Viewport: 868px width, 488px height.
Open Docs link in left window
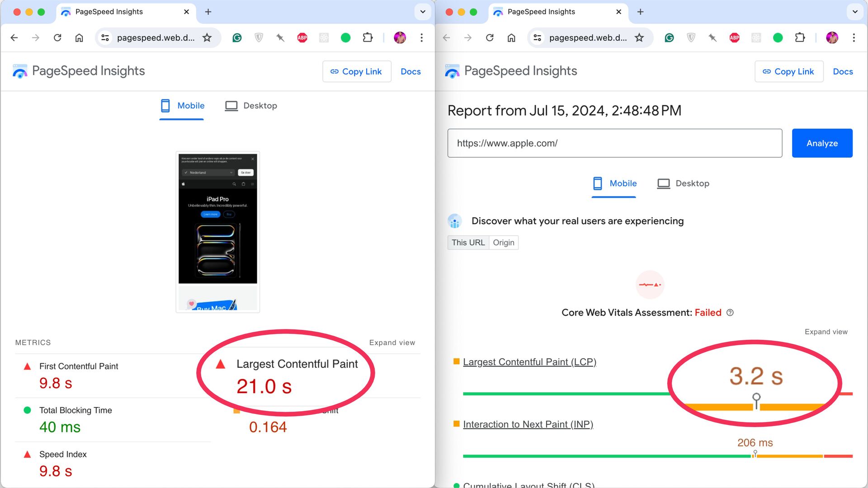(x=410, y=71)
